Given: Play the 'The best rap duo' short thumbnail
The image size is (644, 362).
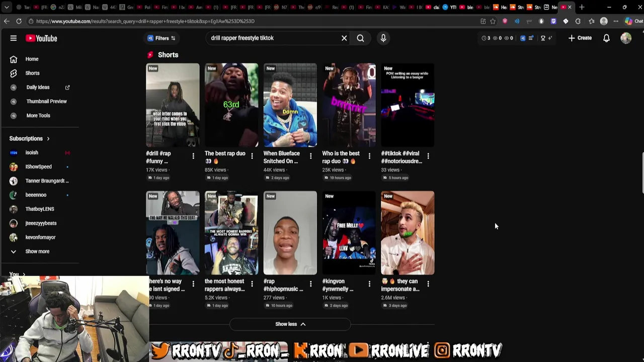Looking at the screenshot, I should pyautogui.click(x=231, y=105).
